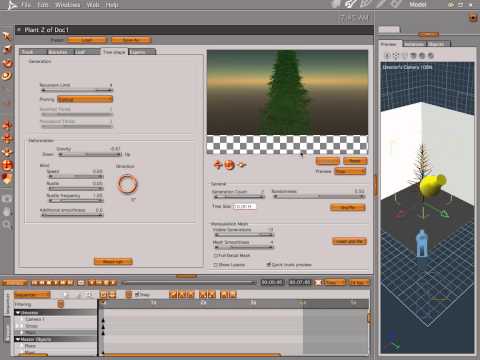Open the File menu
The image size is (480, 360).
point(26,5)
